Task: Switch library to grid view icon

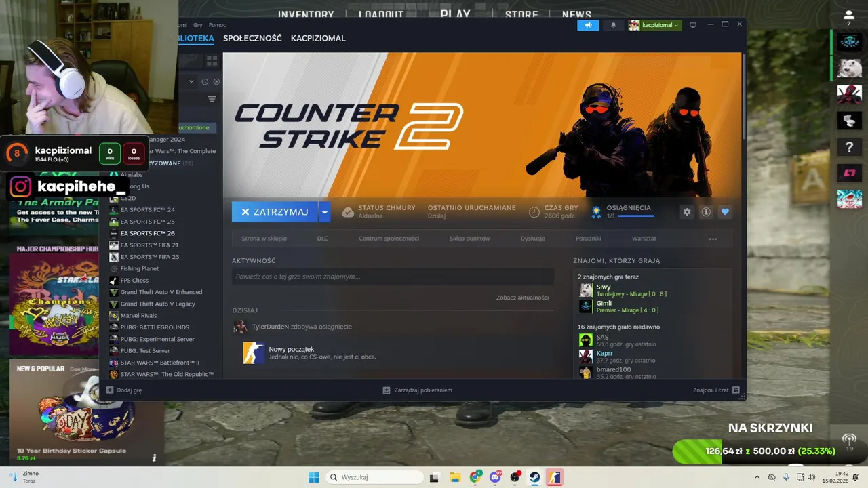Action: (x=212, y=60)
